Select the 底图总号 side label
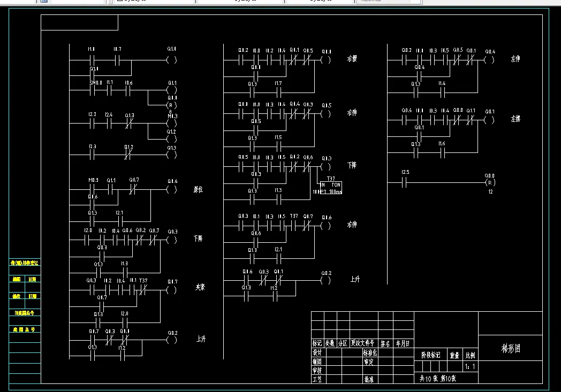Screen dimensions: 561x392 (x=24, y=329)
